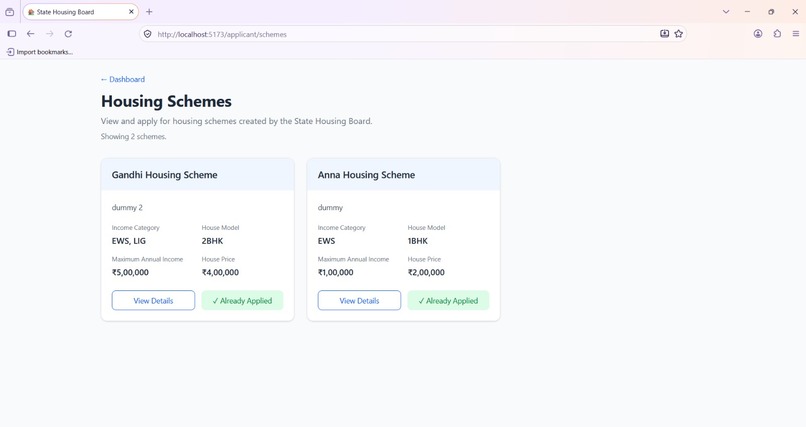806x427 pixels.
Task: Click Import bookmarks item
Action: point(40,52)
